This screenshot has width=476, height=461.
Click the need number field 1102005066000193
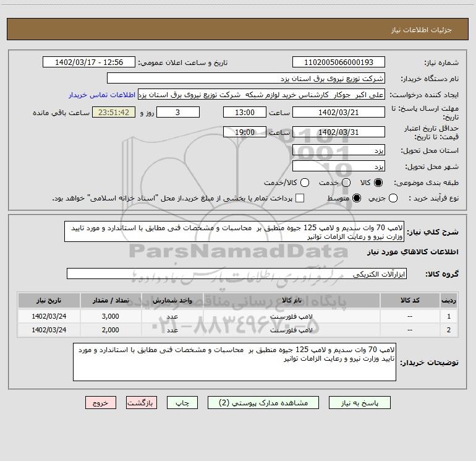tap(339, 62)
